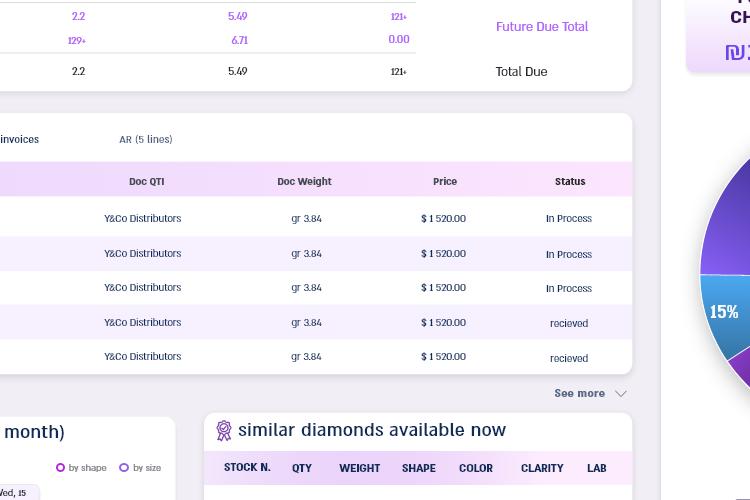The image size is (750, 500).
Task: Click the COLOR column header
Action: [476, 468]
